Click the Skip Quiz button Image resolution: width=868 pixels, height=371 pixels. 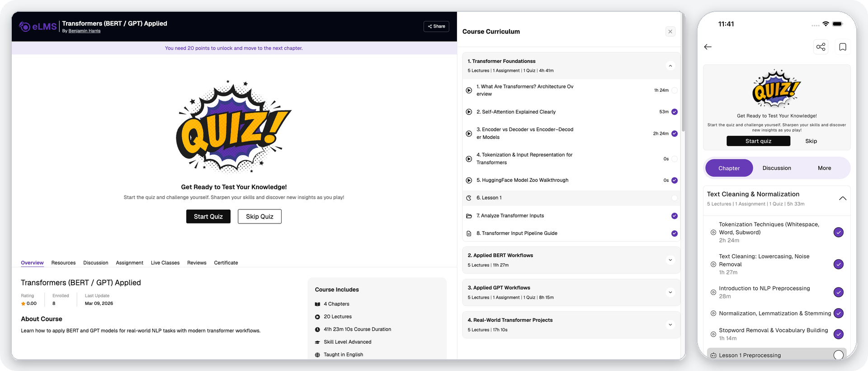(259, 217)
